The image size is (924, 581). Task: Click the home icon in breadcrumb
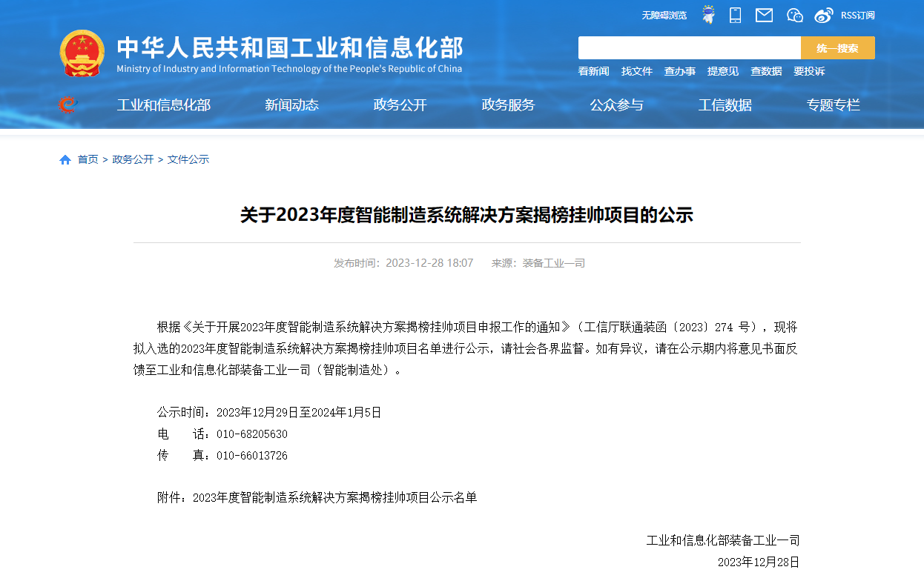[65, 159]
